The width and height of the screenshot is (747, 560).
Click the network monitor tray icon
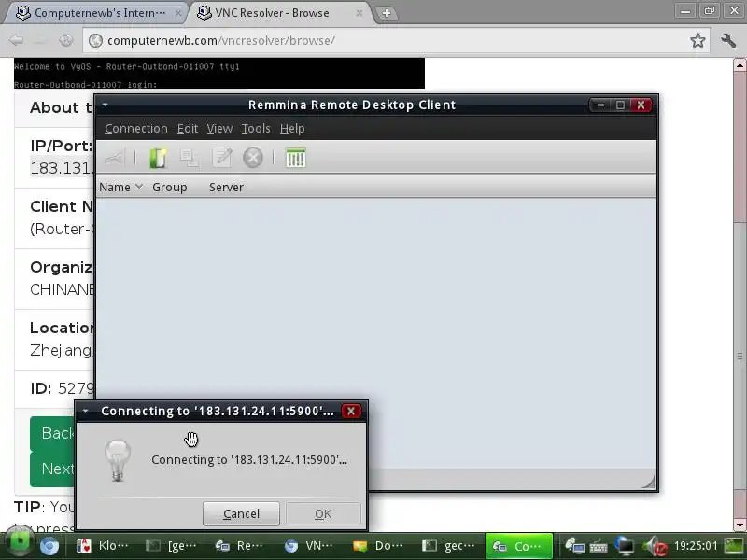624,546
